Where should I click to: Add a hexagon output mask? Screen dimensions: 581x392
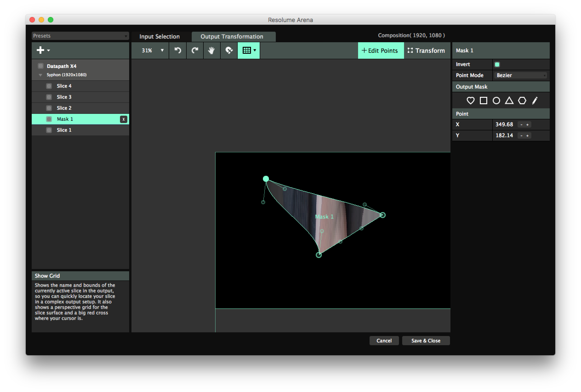point(522,101)
